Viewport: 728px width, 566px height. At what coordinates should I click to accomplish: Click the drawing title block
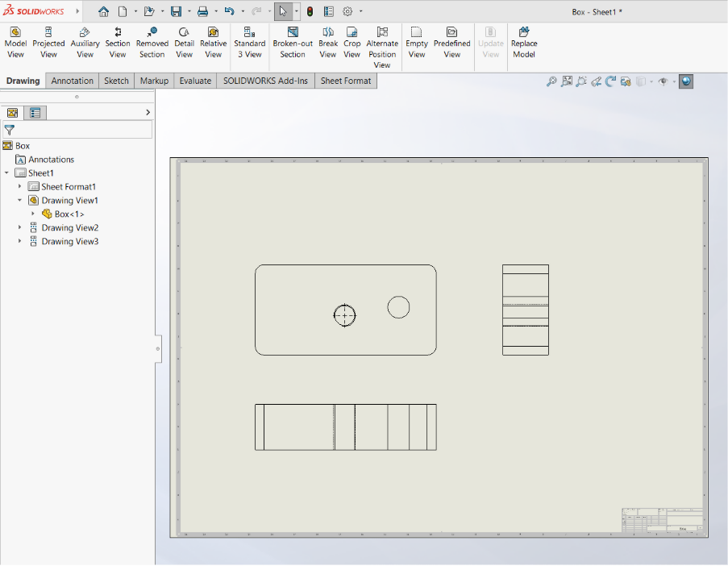[663, 520]
